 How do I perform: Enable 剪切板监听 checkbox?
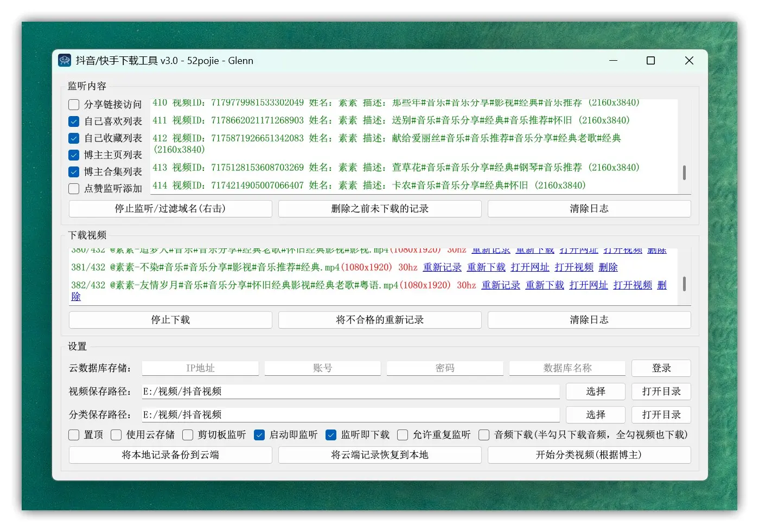(188, 435)
